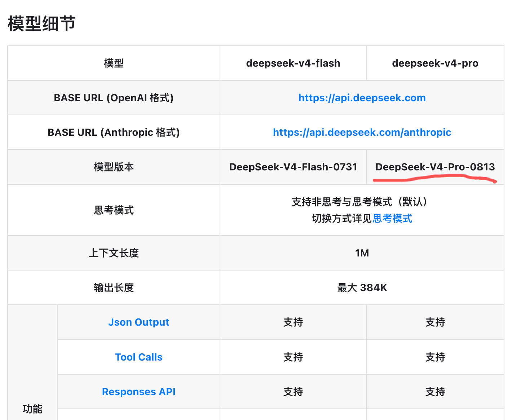Click the BASE URL (Anthropic 格式) label
Screen dimensions: 512x420
coord(114,133)
